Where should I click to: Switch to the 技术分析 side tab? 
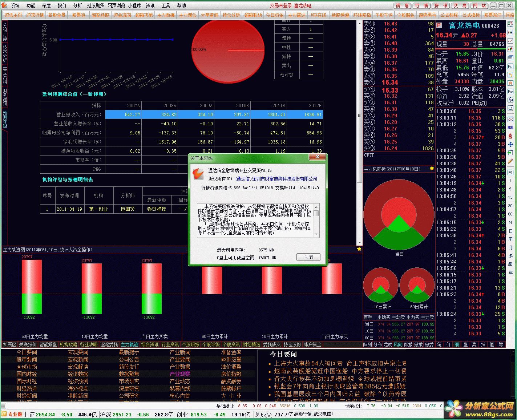click(5, 54)
